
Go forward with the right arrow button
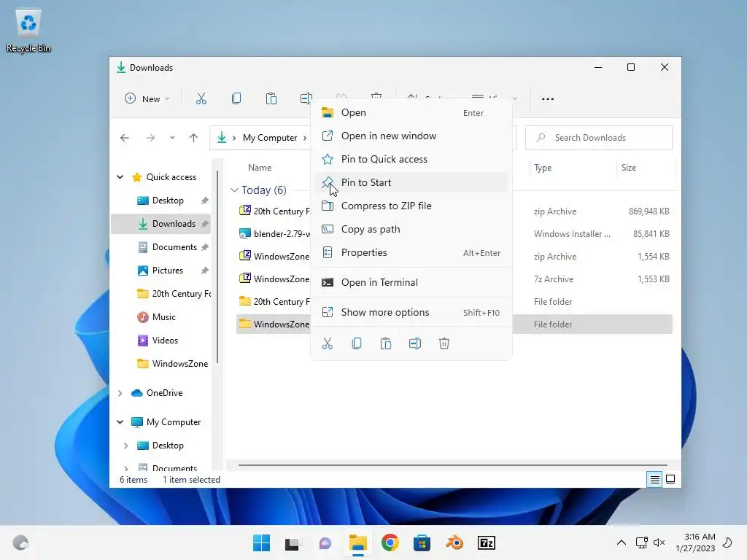(x=150, y=138)
